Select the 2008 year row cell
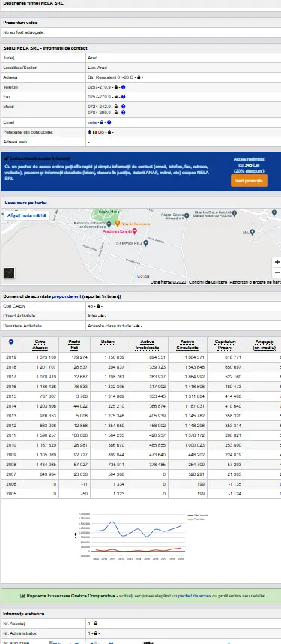 [11, 465]
